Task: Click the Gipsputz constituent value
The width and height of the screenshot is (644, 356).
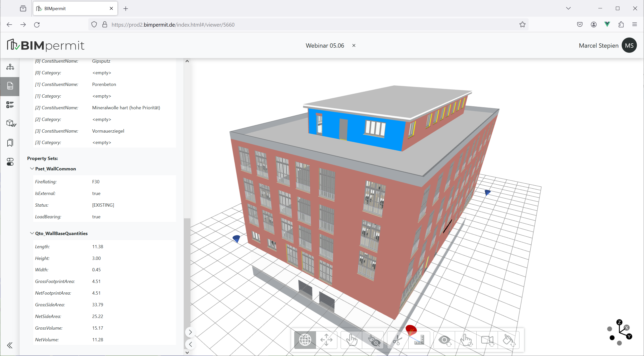Action: coord(101,61)
